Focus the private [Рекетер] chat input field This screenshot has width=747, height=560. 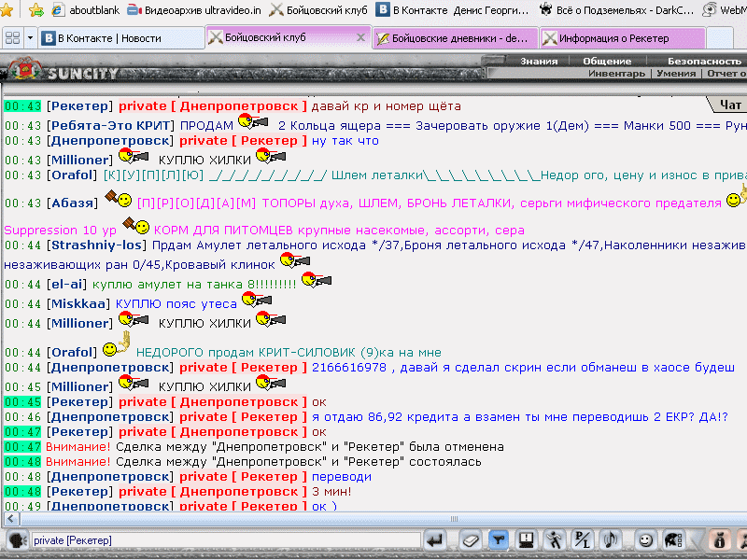[226, 540]
